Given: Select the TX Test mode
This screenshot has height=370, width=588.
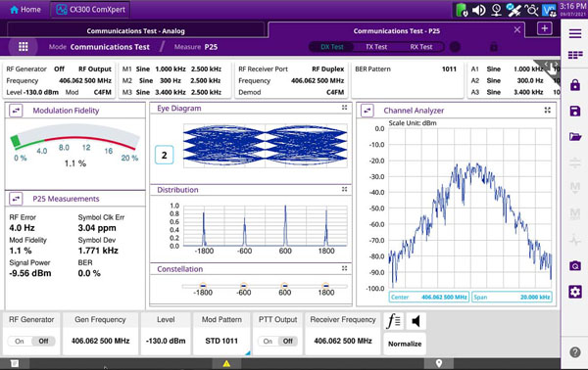Looking at the screenshot, I should tap(376, 47).
